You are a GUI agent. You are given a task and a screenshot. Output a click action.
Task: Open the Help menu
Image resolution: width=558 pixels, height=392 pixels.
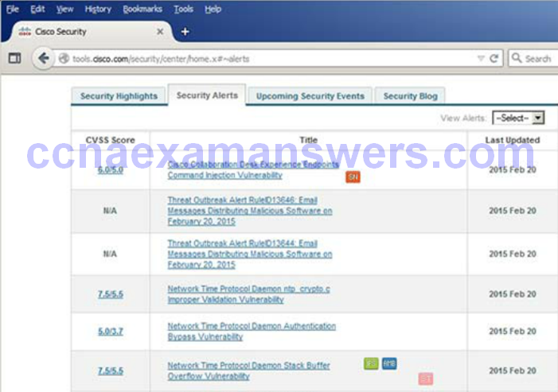[213, 10]
